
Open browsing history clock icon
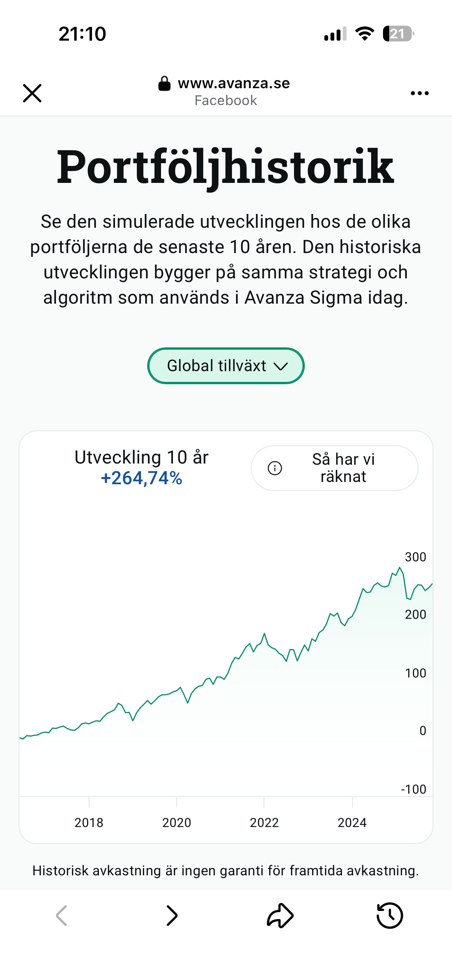390,916
